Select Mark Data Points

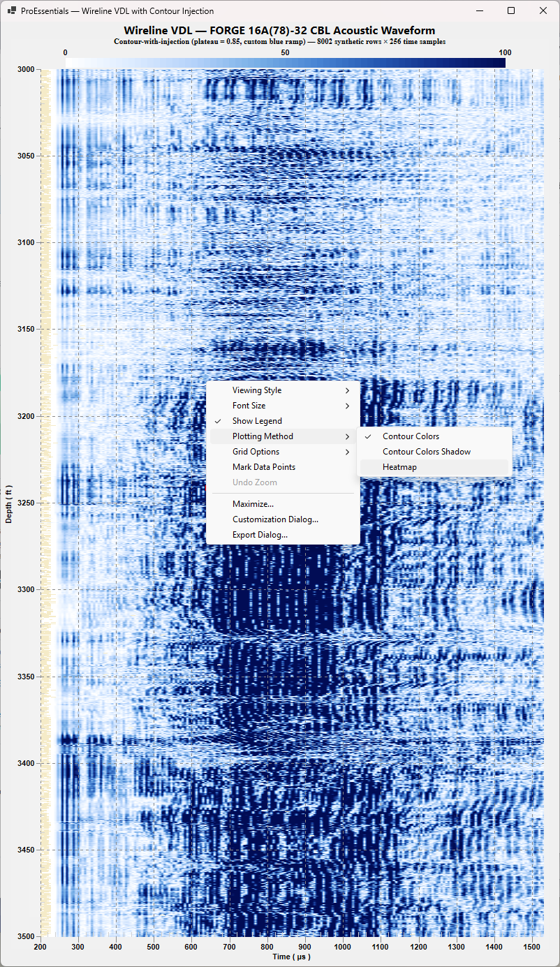tap(283, 467)
